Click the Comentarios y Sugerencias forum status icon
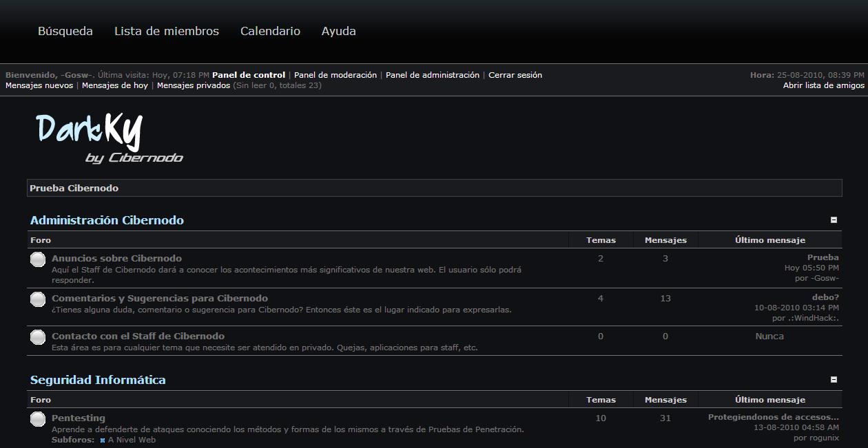Screen dimensions: 868x448 [38, 299]
